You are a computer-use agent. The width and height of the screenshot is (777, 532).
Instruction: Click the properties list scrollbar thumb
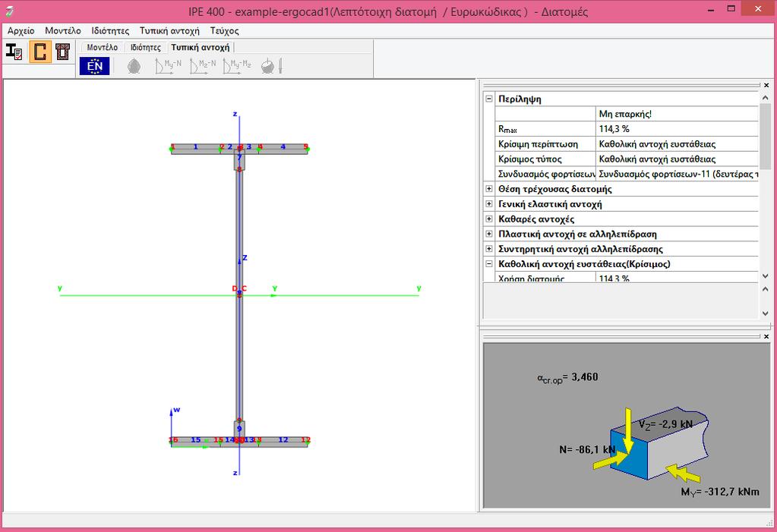pyautogui.click(x=765, y=136)
